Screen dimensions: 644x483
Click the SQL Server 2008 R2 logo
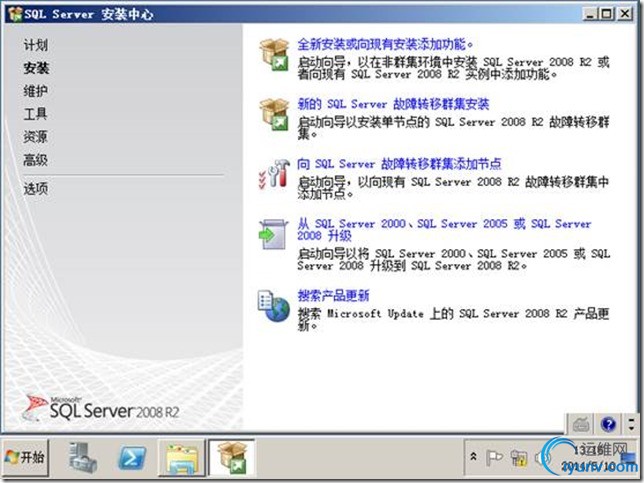[x=101, y=408]
